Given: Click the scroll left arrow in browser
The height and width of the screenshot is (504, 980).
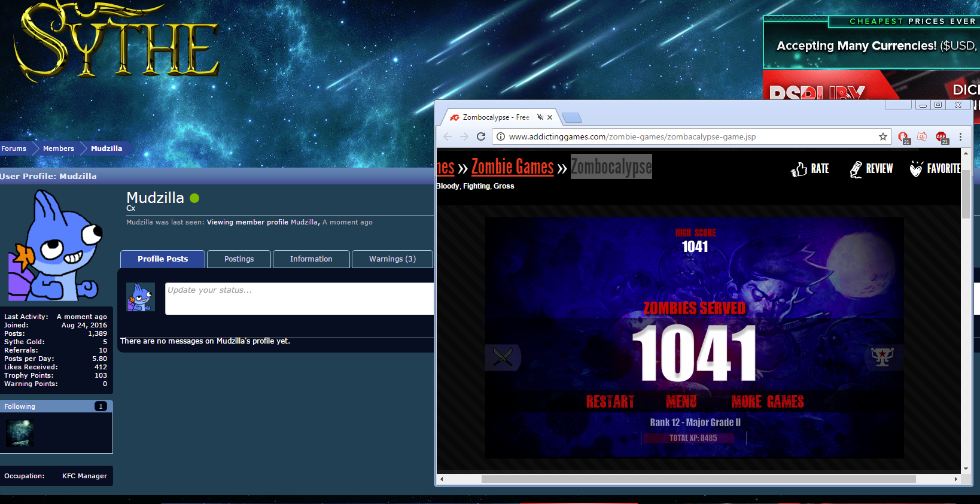Looking at the screenshot, I should pos(442,479).
